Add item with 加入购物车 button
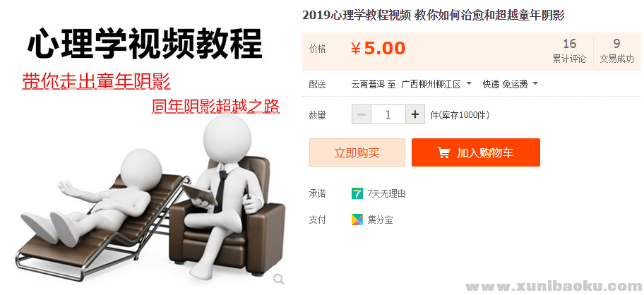Screen dimensions: 644x295 click(x=476, y=152)
